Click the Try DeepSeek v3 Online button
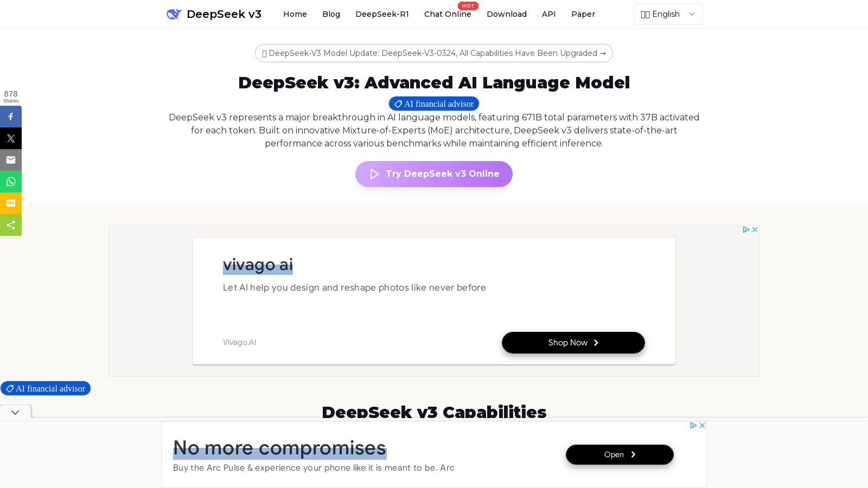The height and width of the screenshot is (488, 868). 434,174
